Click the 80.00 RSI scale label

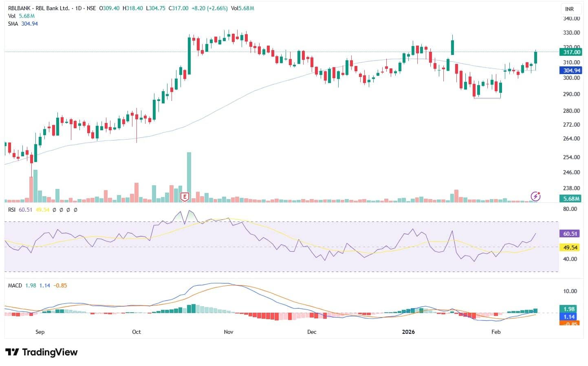click(570, 209)
